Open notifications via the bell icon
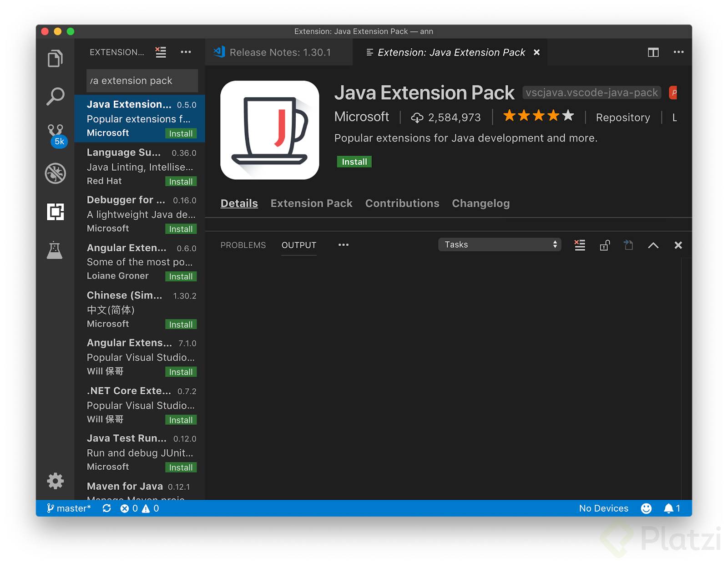 (668, 508)
